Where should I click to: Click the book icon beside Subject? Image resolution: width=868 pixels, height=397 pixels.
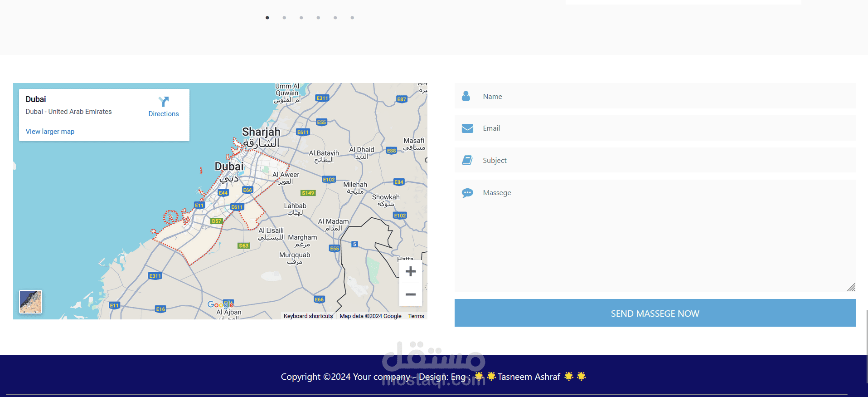pyautogui.click(x=467, y=160)
